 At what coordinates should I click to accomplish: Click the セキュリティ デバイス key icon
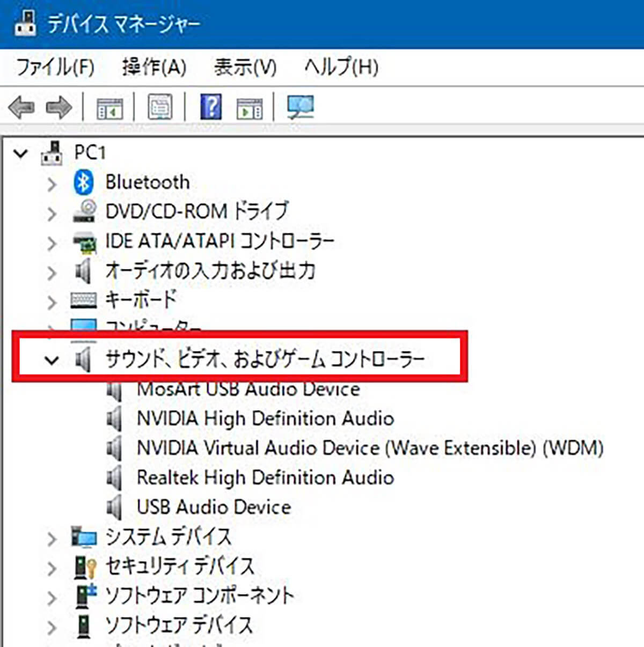click(84, 567)
